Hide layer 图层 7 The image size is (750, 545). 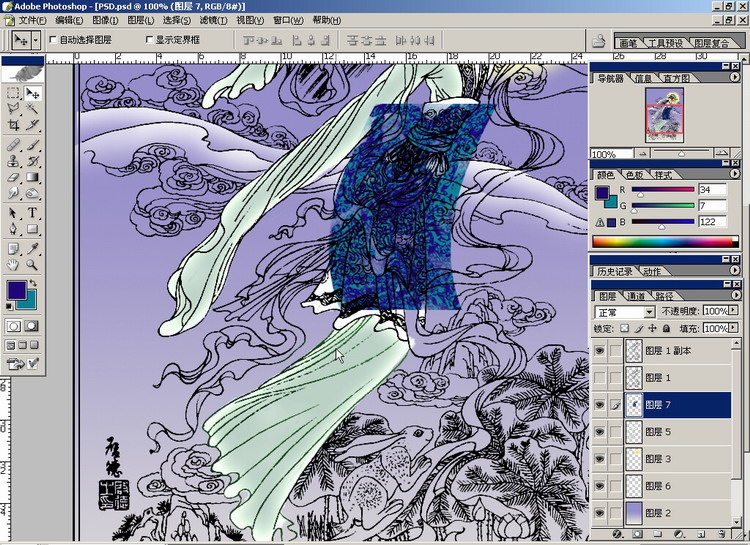coord(599,405)
